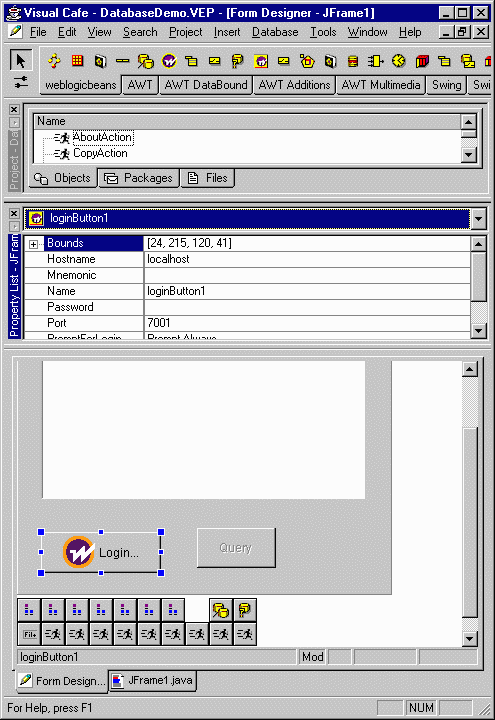The image size is (495, 720).
Task: Pick the connector plug component icon
Action: coord(376,61)
